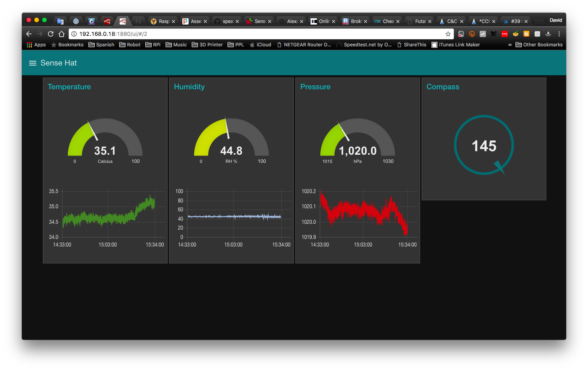Viewport: 588px width, 371px height.
Task: Click the Apps grid toggle on bookmarks bar
Action: point(30,44)
